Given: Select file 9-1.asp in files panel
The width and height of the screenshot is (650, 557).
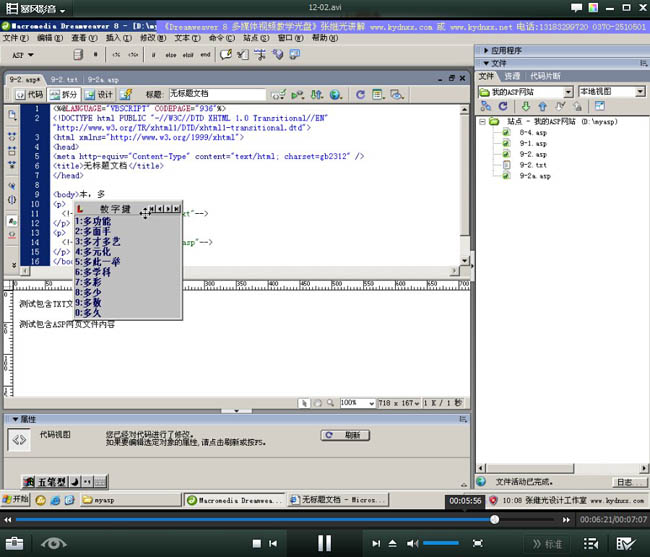Looking at the screenshot, I should (533, 143).
